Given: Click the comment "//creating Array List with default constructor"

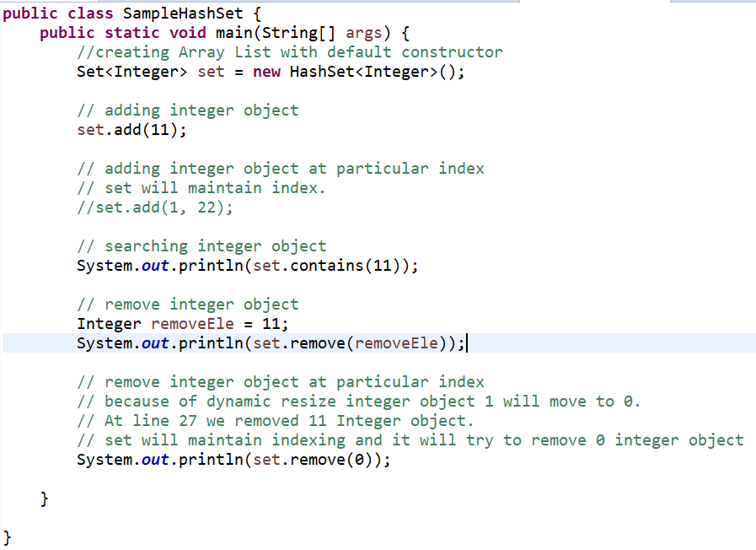Looking at the screenshot, I should click(290, 52).
